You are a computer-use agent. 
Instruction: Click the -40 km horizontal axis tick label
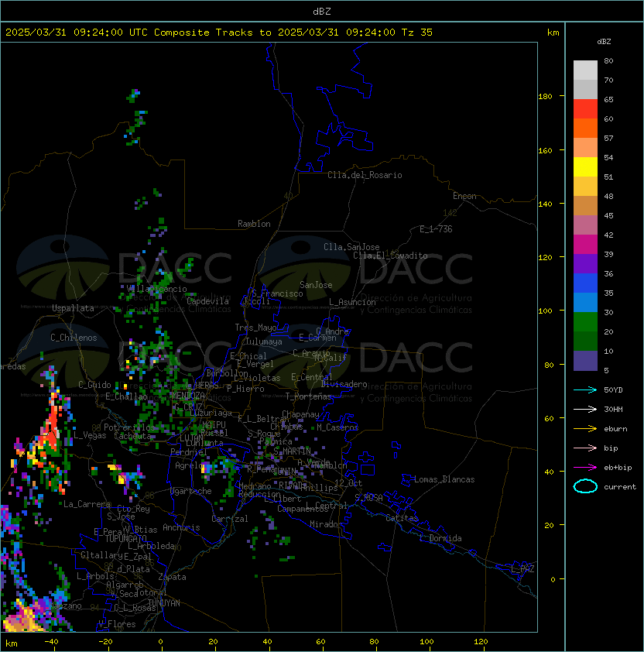pos(51,642)
